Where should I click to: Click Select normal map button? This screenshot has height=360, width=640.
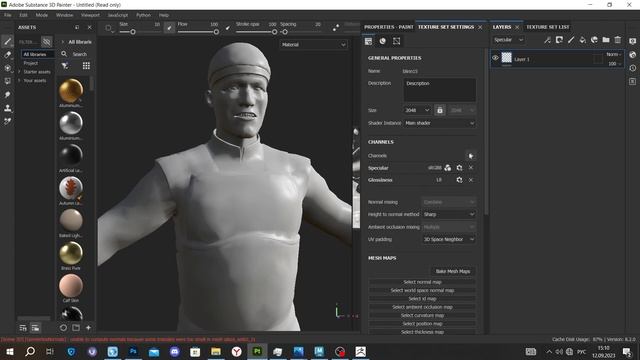click(422, 282)
